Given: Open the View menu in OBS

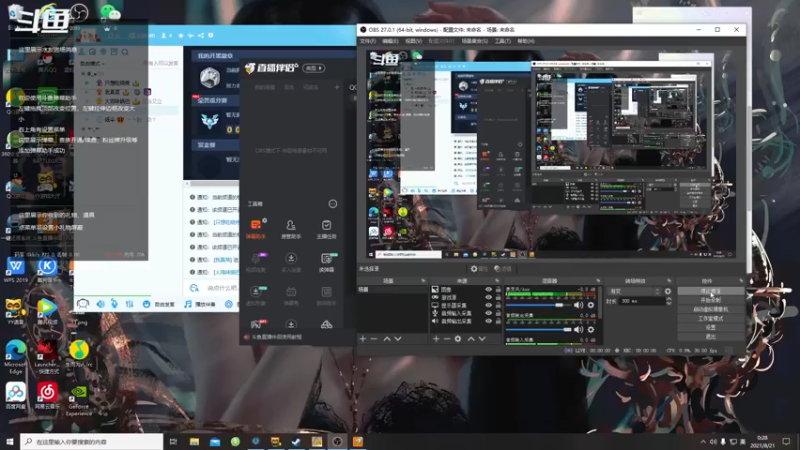Looking at the screenshot, I should [413, 41].
